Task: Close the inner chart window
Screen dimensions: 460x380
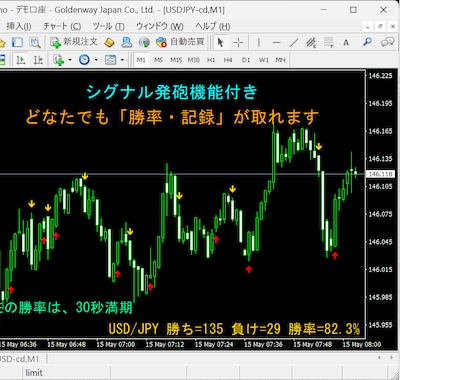Action: 393,26
